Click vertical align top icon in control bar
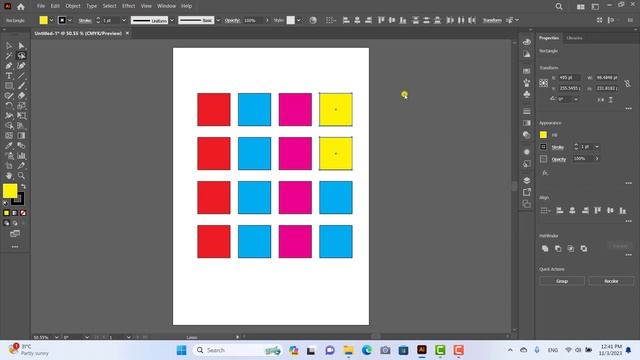 (x=381, y=20)
